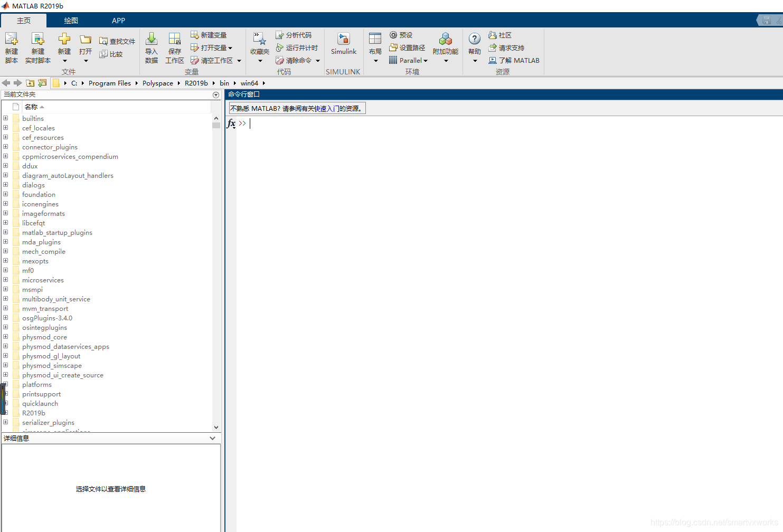Click the up-one-level folder icon

point(30,83)
